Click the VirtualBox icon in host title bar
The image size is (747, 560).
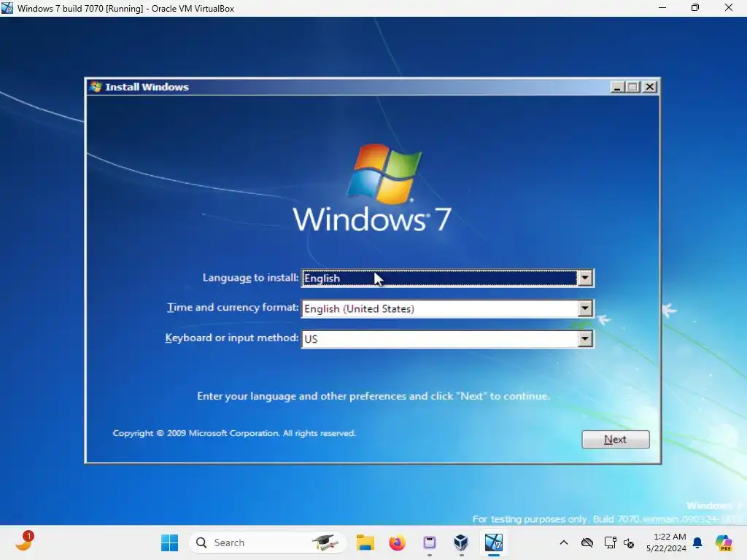7,8
